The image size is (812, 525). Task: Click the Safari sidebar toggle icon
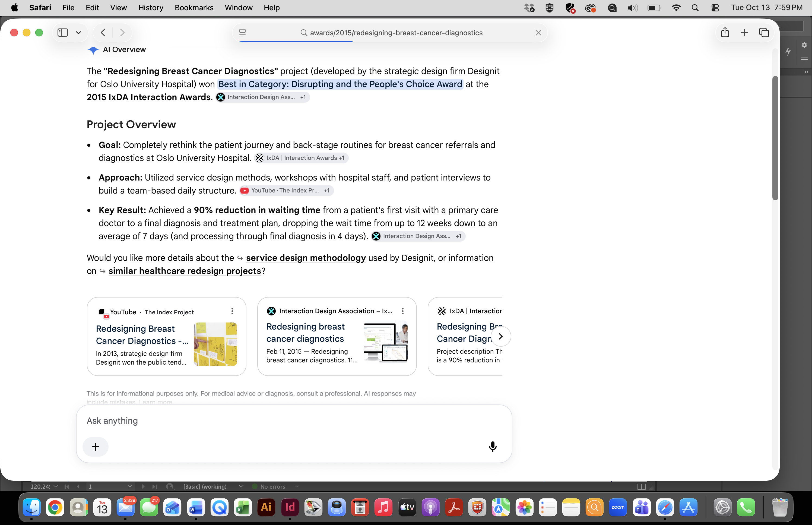pos(63,33)
